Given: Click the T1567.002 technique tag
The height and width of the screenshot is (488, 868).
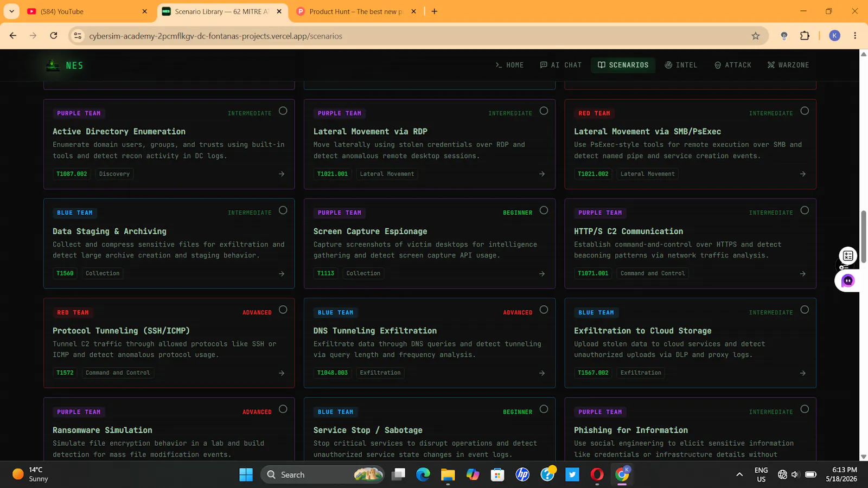Looking at the screenshot, I should 593,373.
